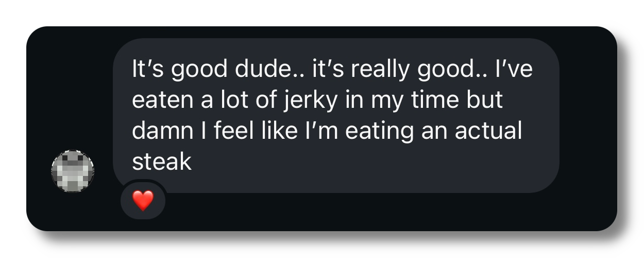Open the sender's pixelated profile avatar
This screenshot has width=644, height=258.
pos(73,171)
